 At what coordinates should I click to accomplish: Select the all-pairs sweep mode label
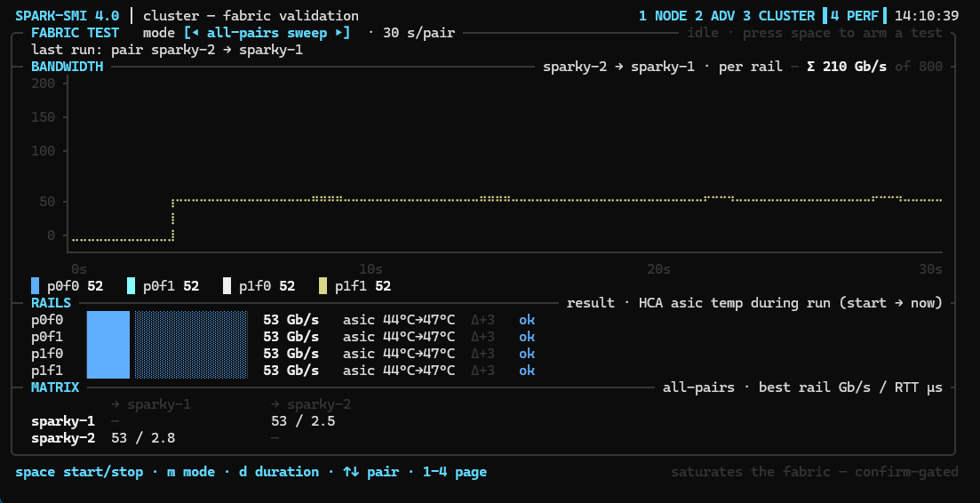267,33
